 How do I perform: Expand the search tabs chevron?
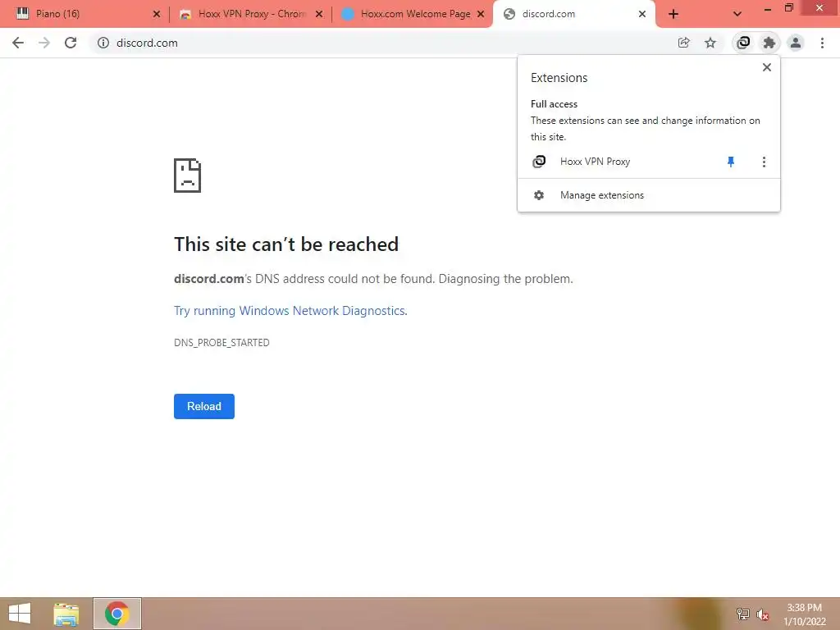coord(737,14)
